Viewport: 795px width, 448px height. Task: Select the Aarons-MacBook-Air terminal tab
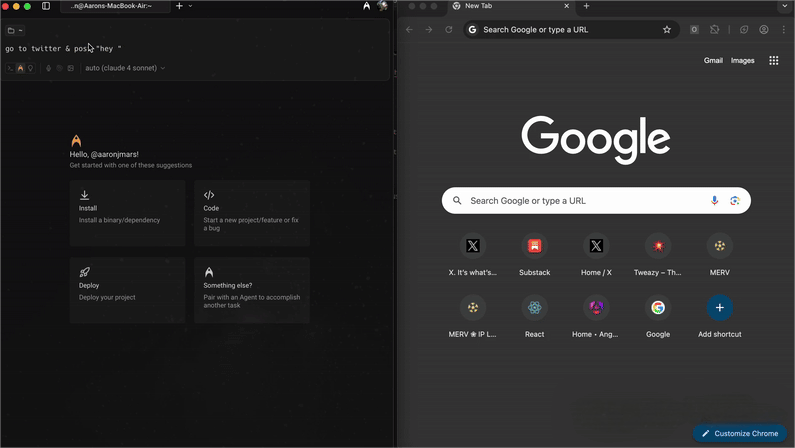(x=110, y=6)
